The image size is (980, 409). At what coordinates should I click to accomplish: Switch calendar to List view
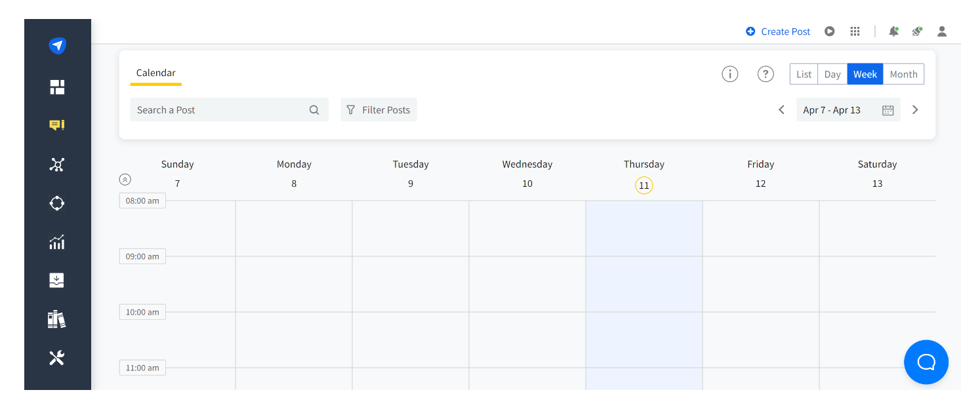tap(804, 74)
